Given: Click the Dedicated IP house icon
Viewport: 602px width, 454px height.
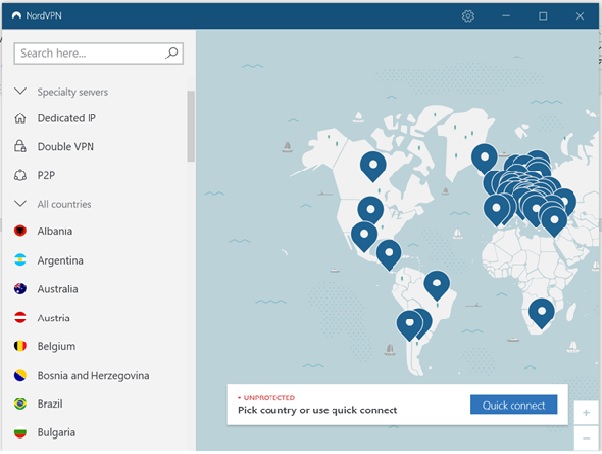Looking at the screenshot, I should coord(20,118).
